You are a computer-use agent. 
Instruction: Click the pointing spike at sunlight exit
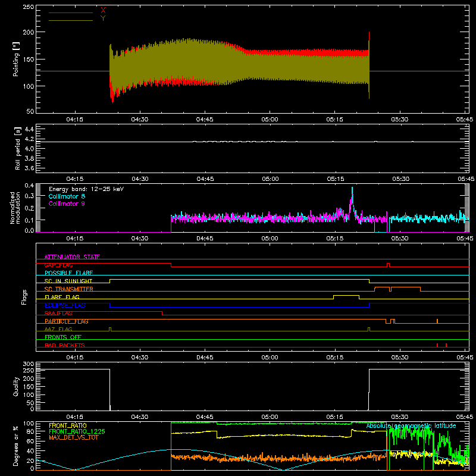tap(369, 65)
